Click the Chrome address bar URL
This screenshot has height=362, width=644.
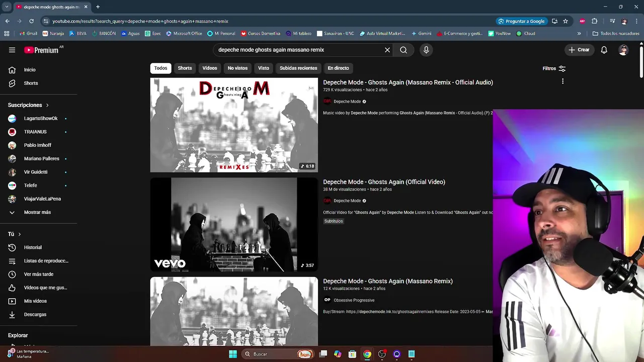140,21
